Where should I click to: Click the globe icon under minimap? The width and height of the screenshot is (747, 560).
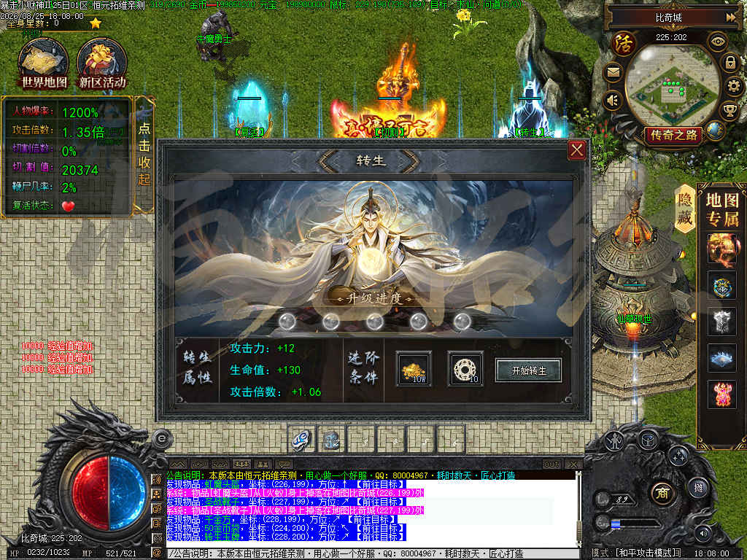click(715, 131)
